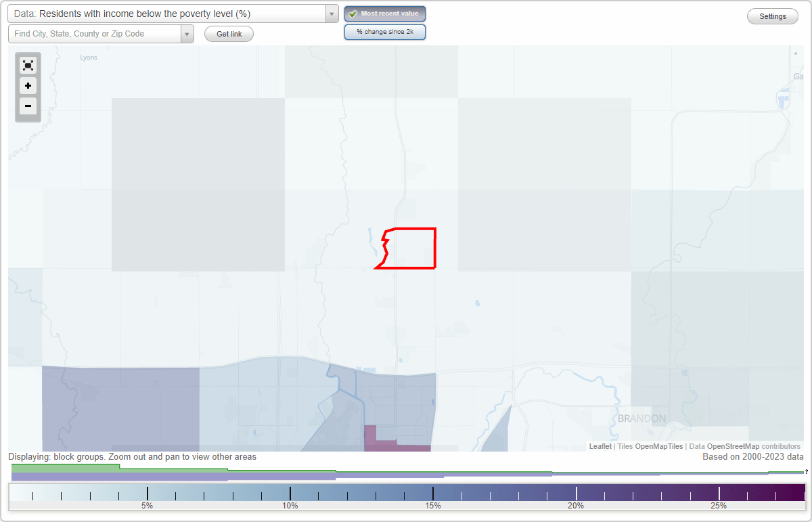
Task: Expand the city search dropdown arrow
Action: 187,33
